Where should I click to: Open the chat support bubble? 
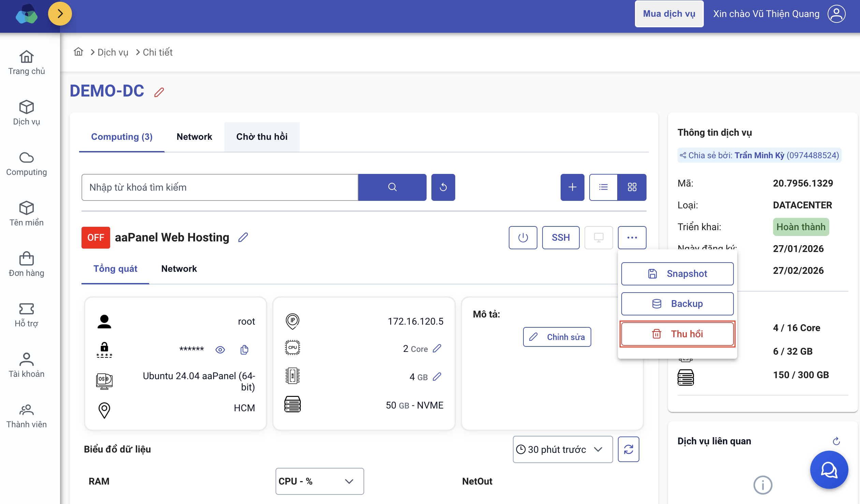coord(829,470)
